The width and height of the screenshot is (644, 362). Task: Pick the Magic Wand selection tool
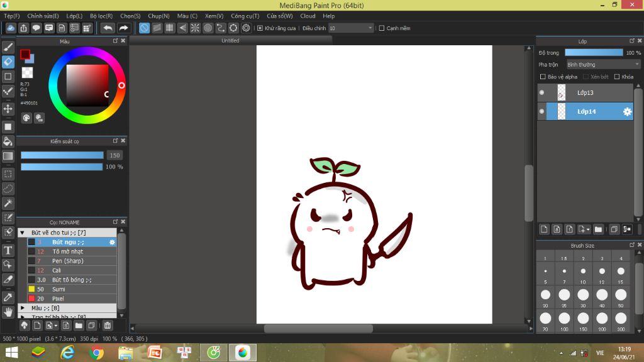coord(8,203)
